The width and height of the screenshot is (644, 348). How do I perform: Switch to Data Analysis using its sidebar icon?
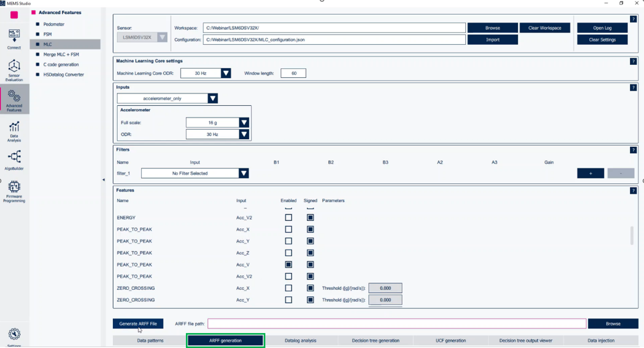tap(14, 131)
